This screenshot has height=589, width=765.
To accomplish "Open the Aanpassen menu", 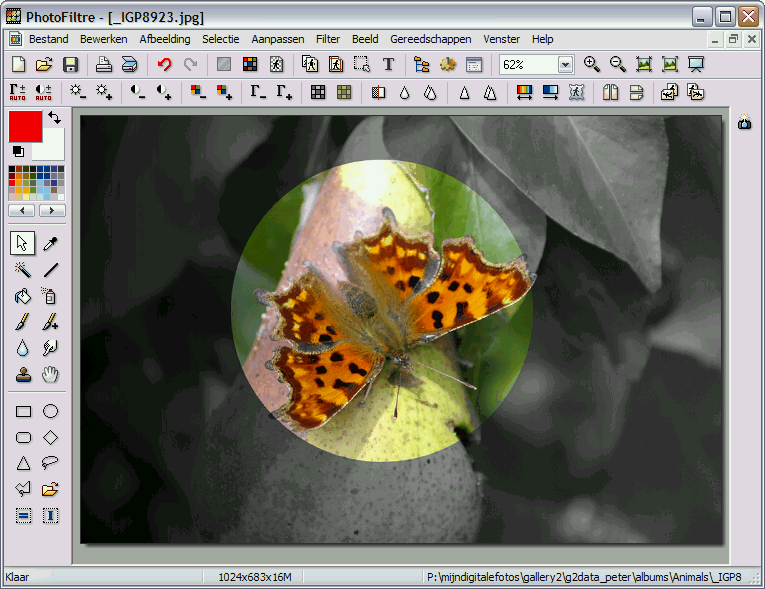I will (x=278, y=39).
